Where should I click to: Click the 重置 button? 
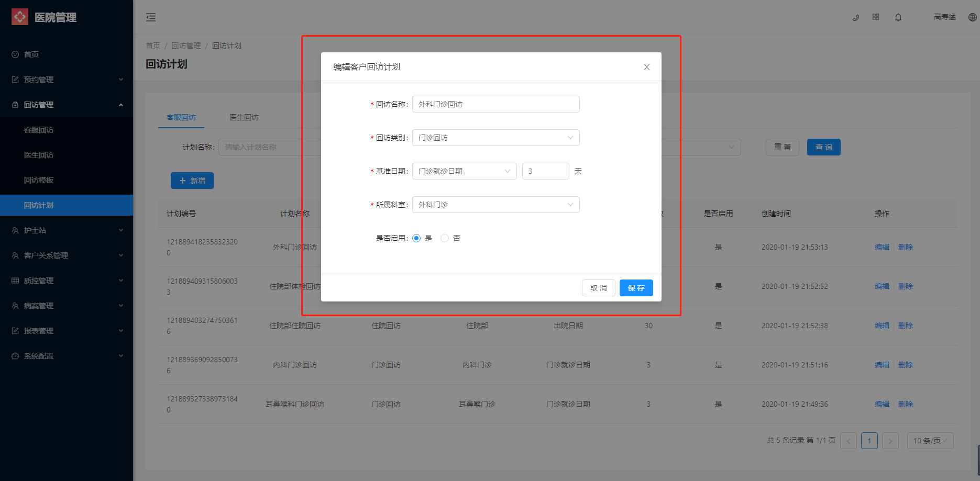click(x=783, y=147)
